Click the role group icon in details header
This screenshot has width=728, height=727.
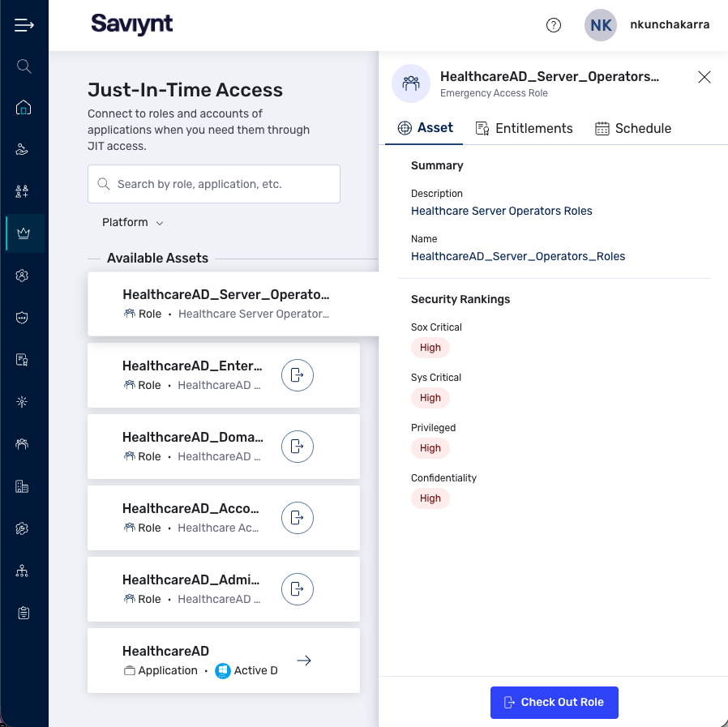[x=411, y=83]
